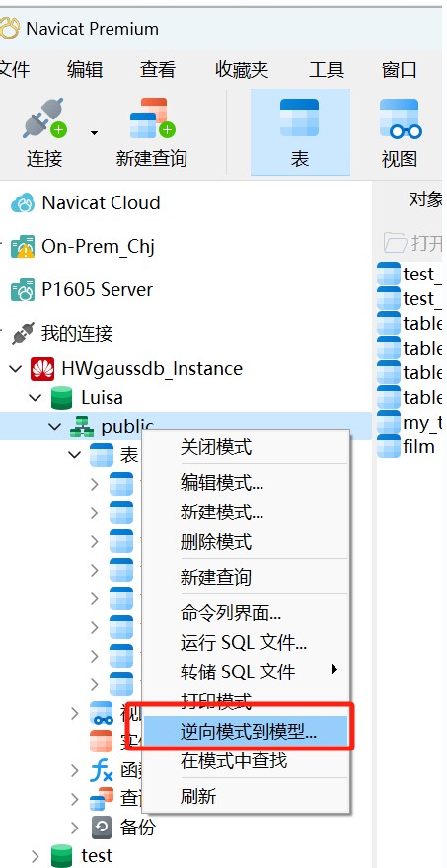This screenshot has height=868, width=447.
Task: Choose 运行 SQL 文件... from context menu
Action: click(x=246, y=643)
